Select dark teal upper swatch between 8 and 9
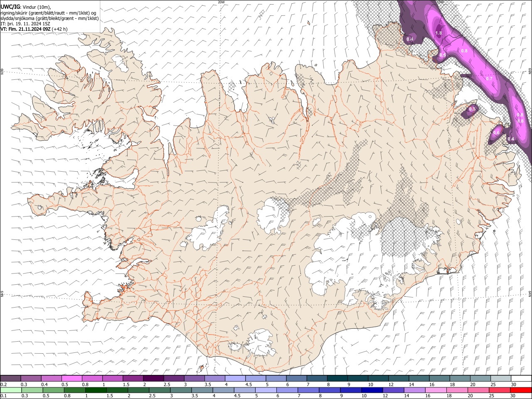 [x=337, y=379]
